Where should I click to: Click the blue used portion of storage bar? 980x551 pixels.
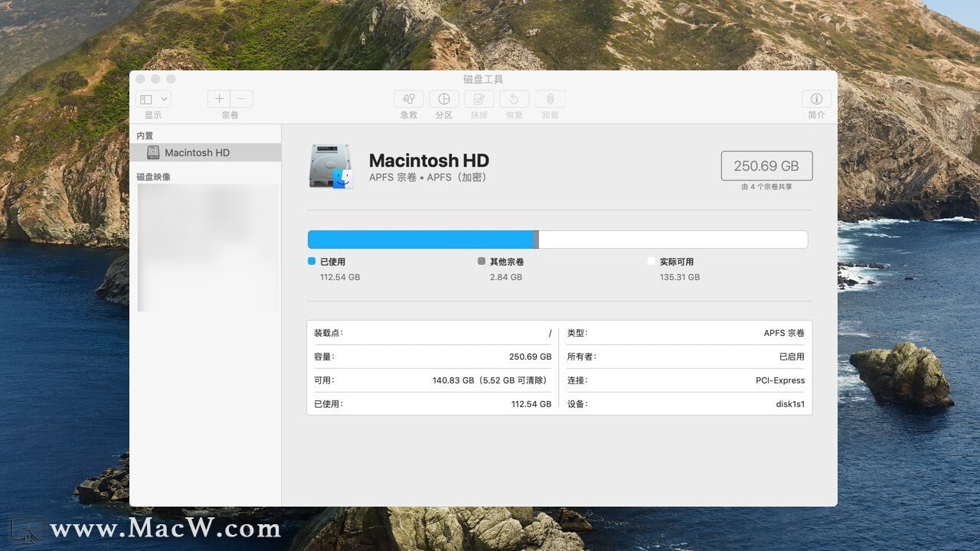420,240
